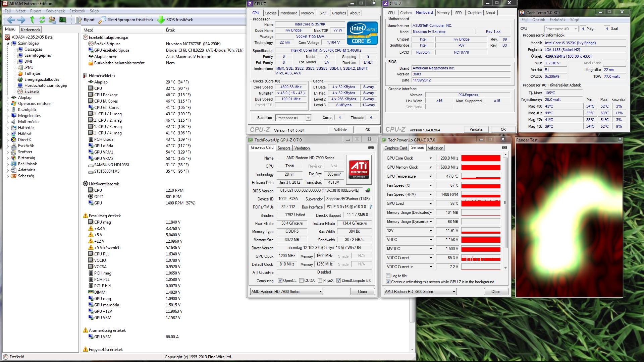
Task: Refresh AIDA64 with the green circular arrows icon
Action: [x=42, y=20]
